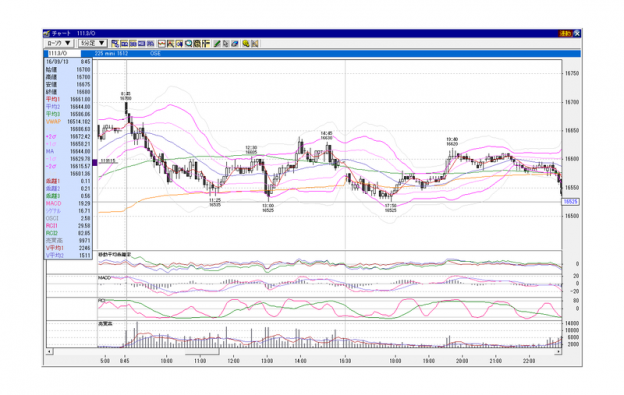Click the eraser tool icon

tap(235, 43)
